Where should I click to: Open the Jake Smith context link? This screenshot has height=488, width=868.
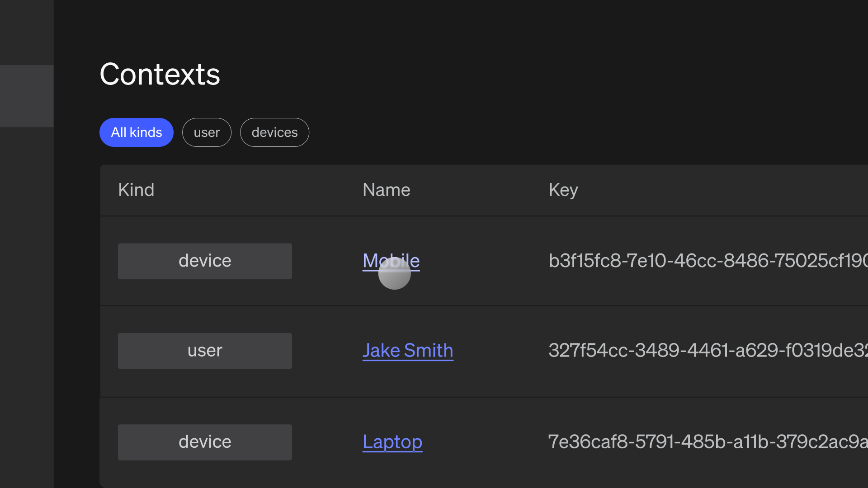click(407, 351)
